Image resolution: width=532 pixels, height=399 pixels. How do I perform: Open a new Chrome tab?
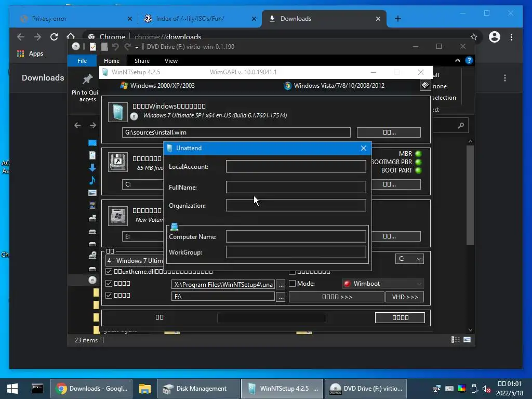point(398,19)
